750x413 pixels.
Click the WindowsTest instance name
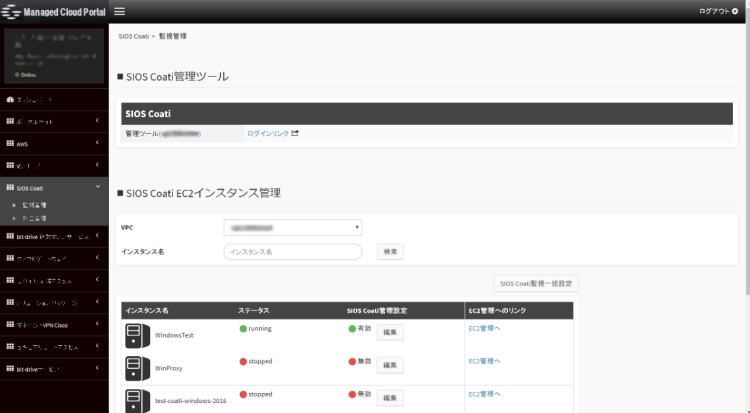(174, 335)
